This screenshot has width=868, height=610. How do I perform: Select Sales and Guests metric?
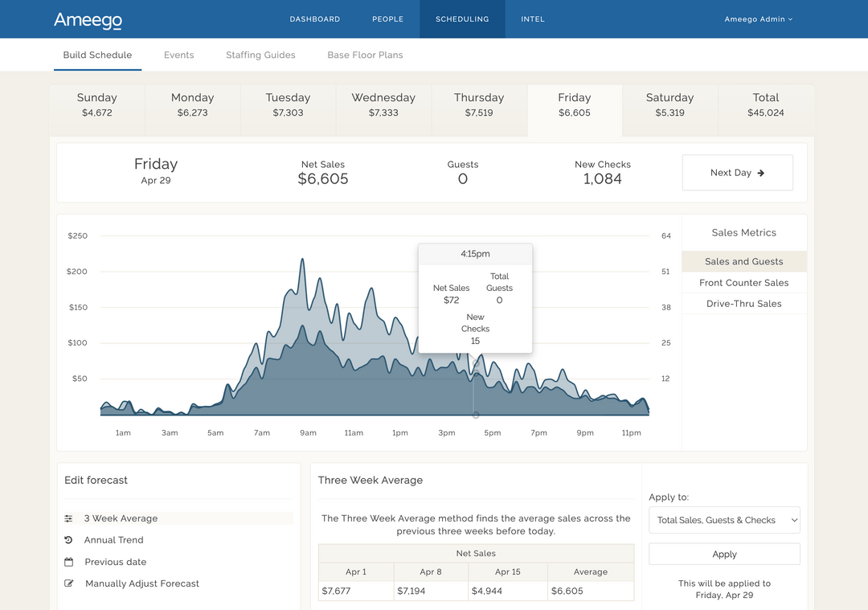pos(743,261)
